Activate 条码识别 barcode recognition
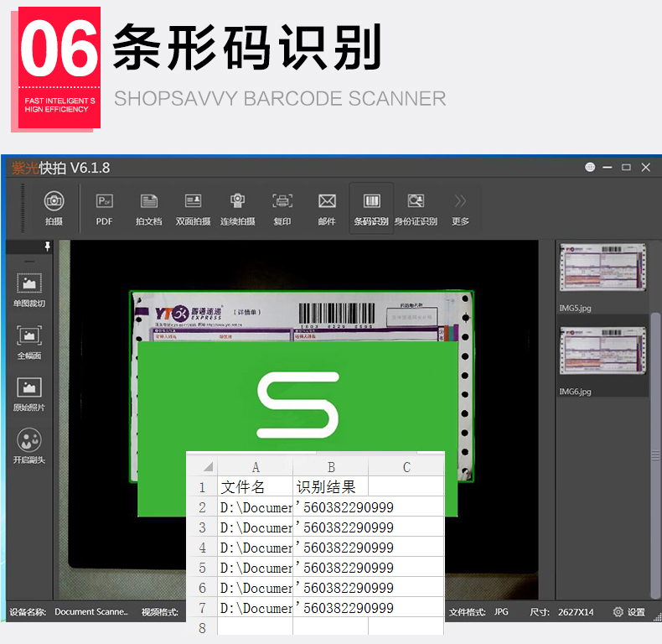 371,208
